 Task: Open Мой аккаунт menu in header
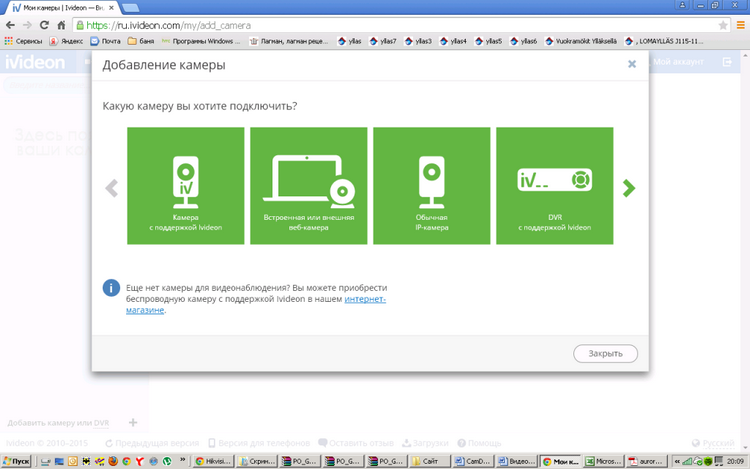point(678,62)
